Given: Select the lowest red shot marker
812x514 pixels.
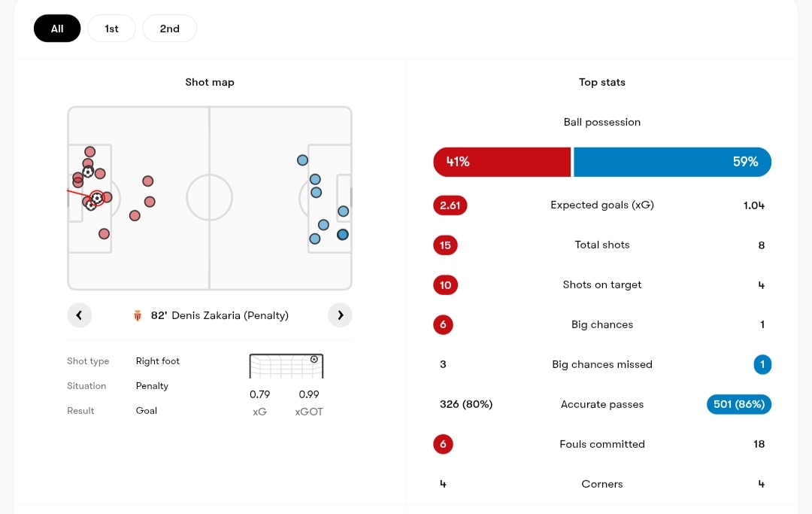Looking at the screenshot, I should (104, 234).
